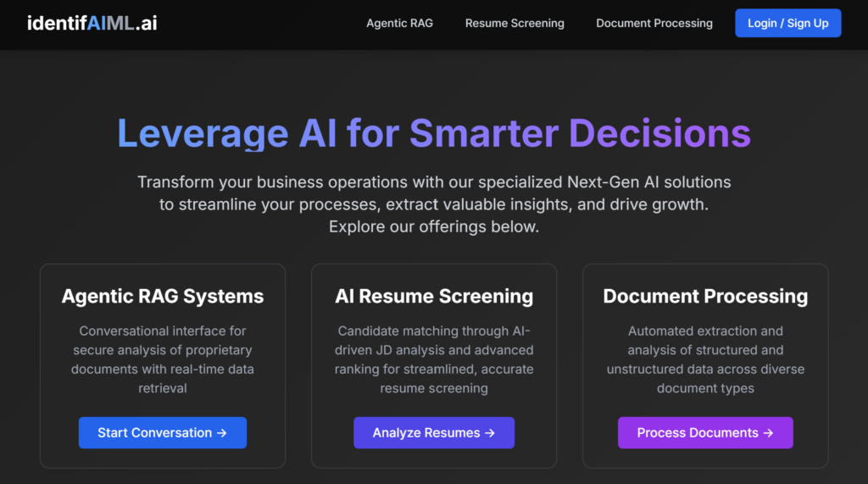Click the arrow on Analyze Resumes button
868x484 pixels.
pos(489,432)
